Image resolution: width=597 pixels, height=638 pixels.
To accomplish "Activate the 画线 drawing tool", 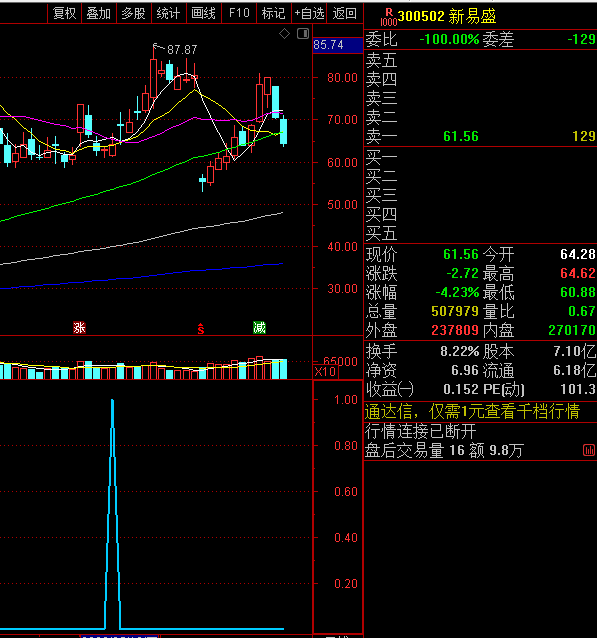I will (203, 13).
